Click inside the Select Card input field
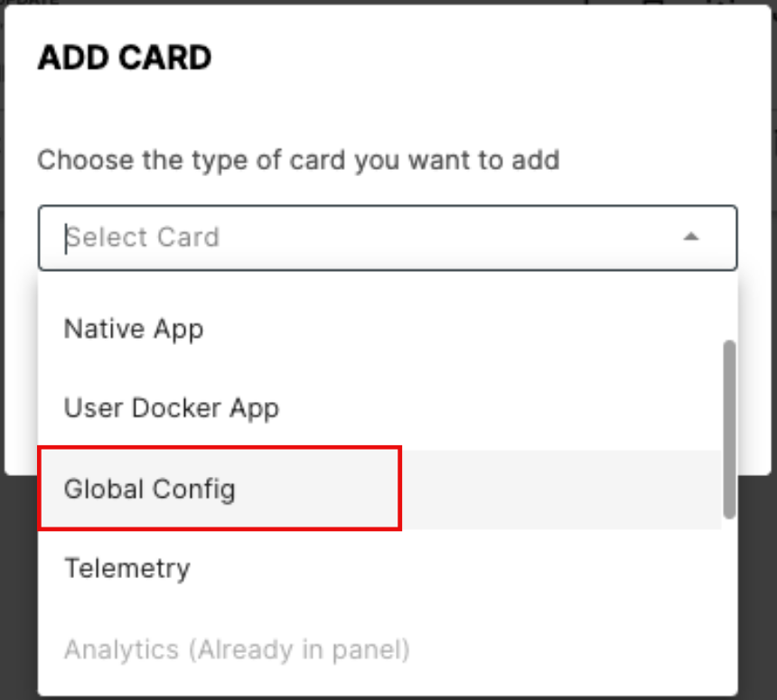The width and height of the screenshot is (777, 700). (x=271, y=236)
